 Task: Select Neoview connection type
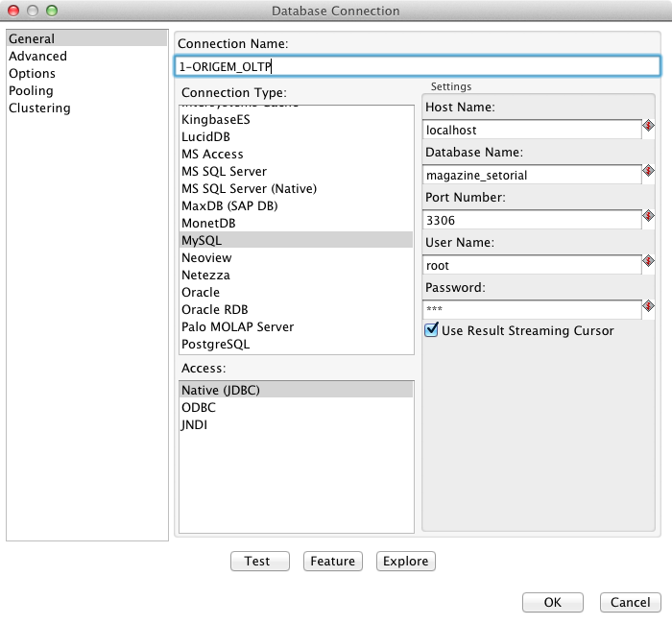click(x=296, y=257)
